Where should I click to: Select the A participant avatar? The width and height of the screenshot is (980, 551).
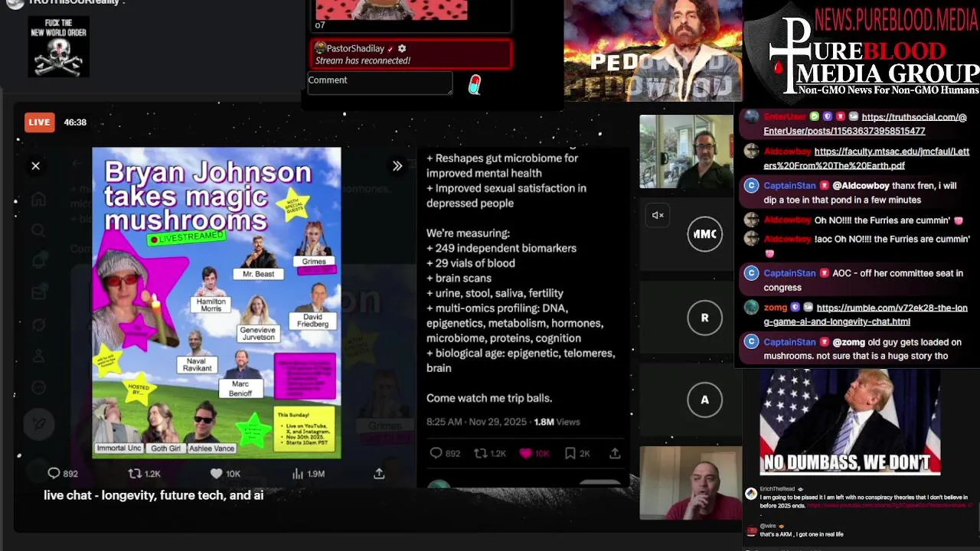pyautogui.click(x=704, y=399)
